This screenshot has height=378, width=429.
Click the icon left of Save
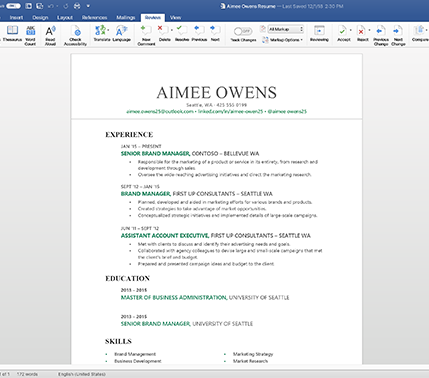(29, 6)
